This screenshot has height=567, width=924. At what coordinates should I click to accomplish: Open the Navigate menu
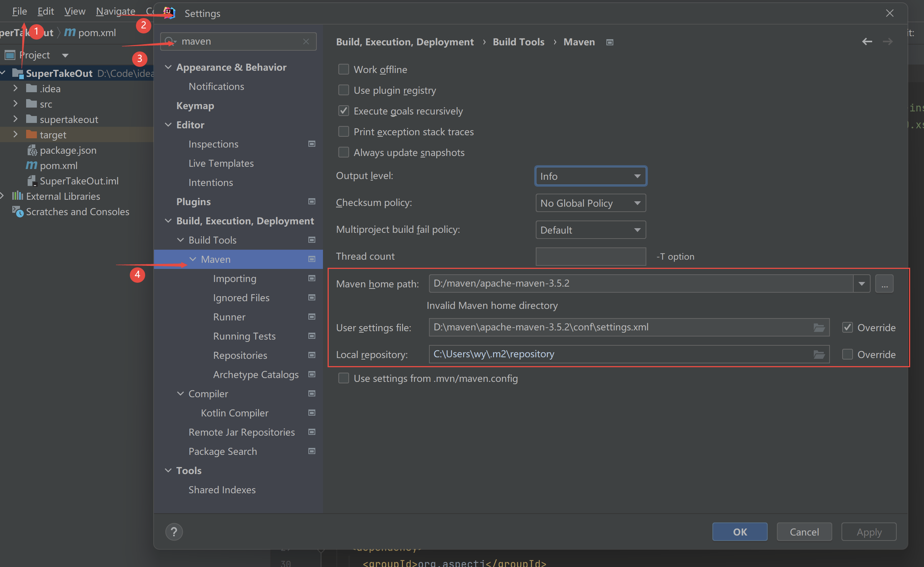point(115,12)
